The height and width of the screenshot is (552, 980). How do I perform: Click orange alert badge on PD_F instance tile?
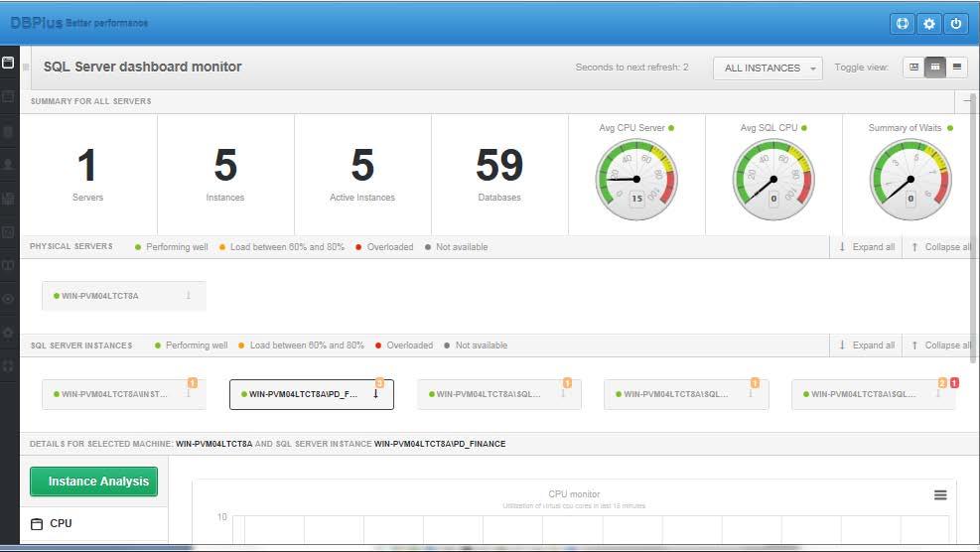[379, 382]
